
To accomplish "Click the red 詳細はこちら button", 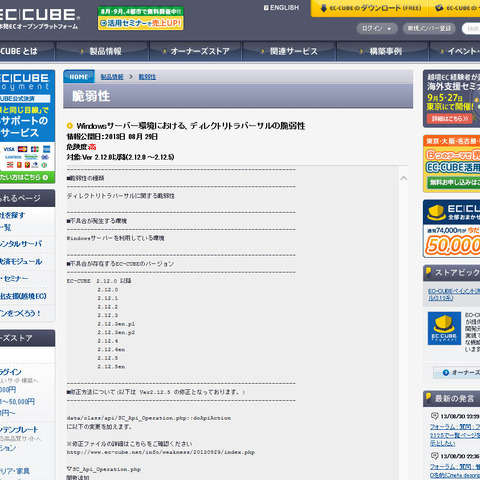I will click(x=450, y=118).
